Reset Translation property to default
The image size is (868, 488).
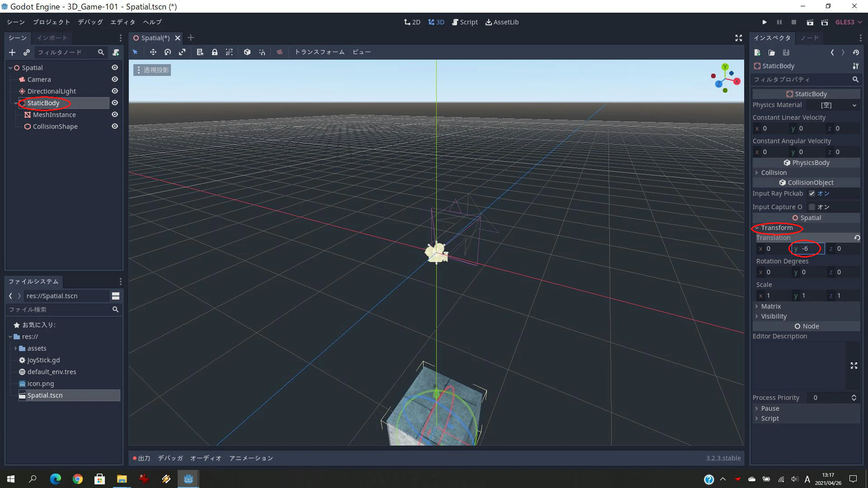[857, 238]
